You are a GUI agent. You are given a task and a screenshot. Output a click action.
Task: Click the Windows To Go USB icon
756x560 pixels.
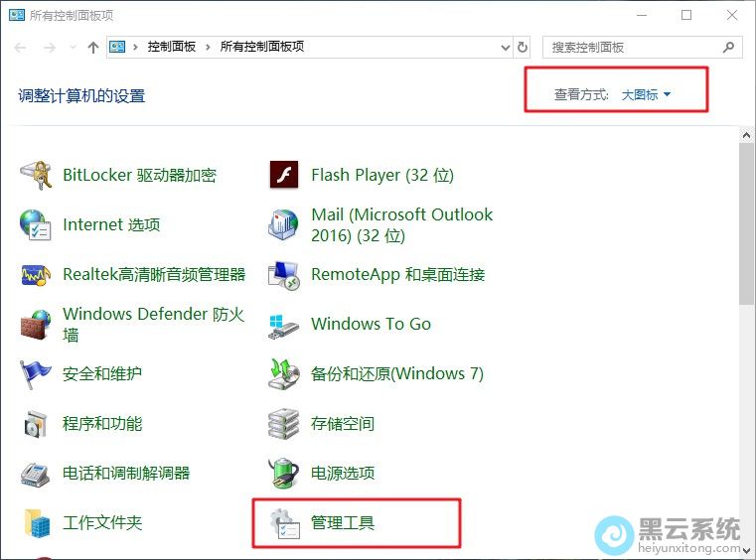coord(283,327)
